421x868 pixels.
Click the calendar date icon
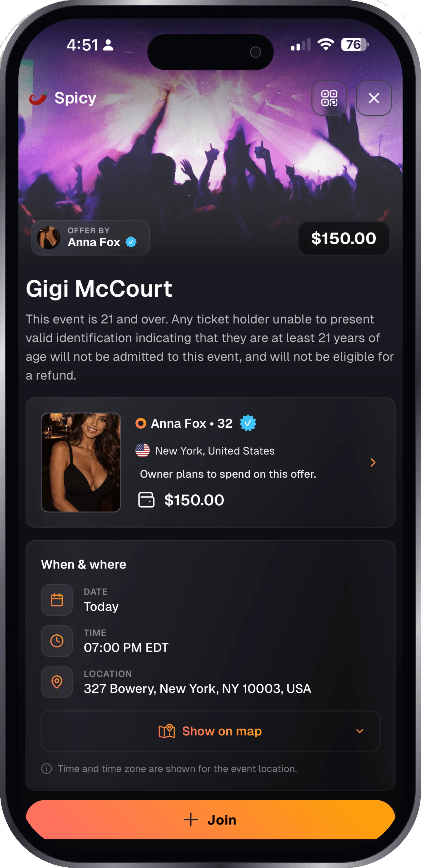(x=57, y=600)
